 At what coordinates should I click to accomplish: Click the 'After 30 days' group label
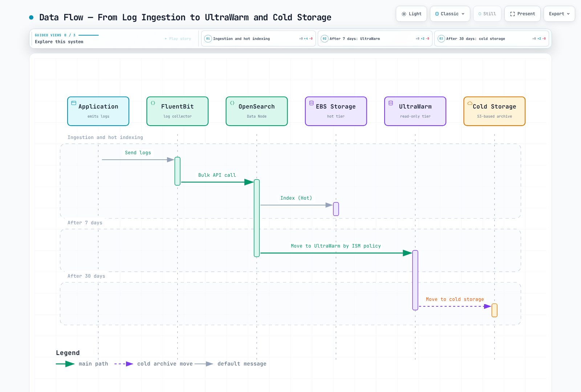[86, 276]
